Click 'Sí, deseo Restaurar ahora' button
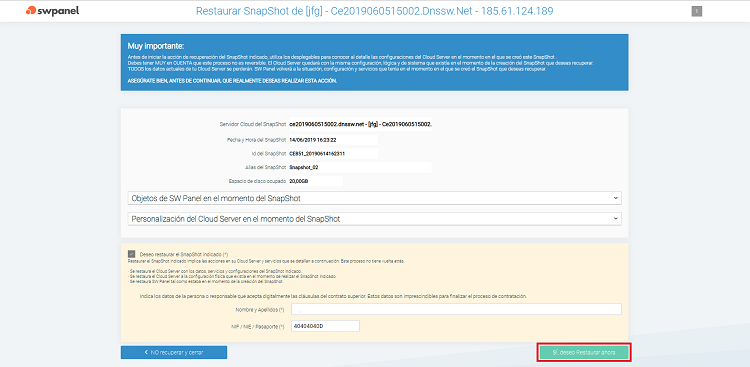Image resolution: width=750 pixels, height=367 pixels. click(584, 352)
